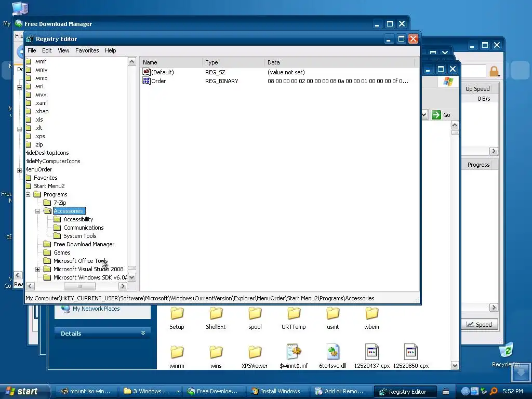Click the Communications key folder icon

(x=57, y=228)
